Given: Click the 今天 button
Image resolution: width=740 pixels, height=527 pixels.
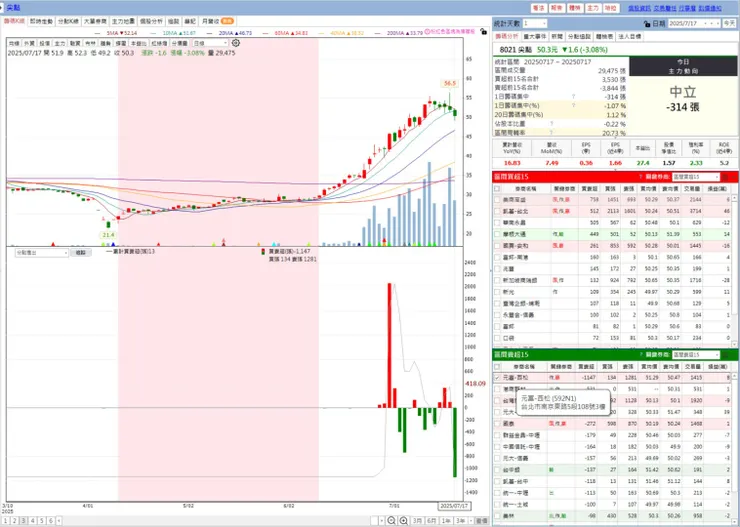Looking at the screenshot, I should tap(728, 24).
